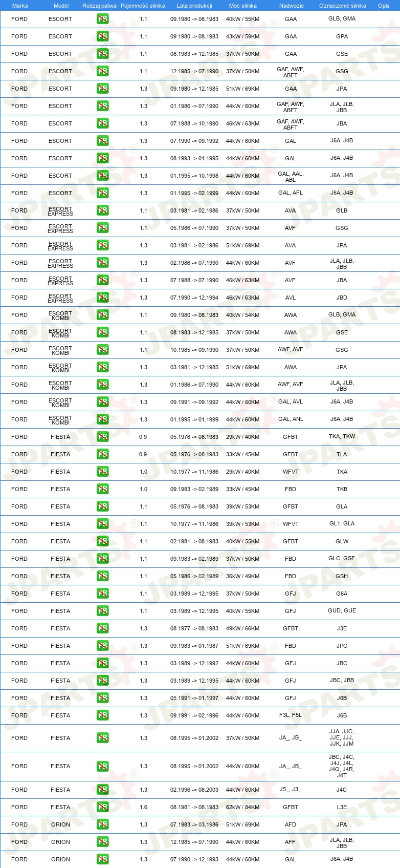The width and height of the screenshot is (400, 868).
Task: Click the fuel icon in the Escort Kombi 40kW / 54KM row
Action: pos(102,315)
